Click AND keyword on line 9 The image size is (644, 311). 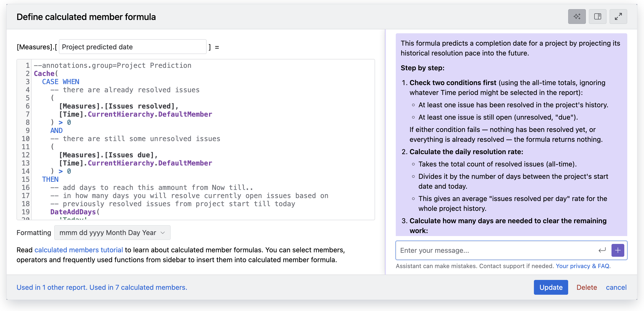pos(56,130)
